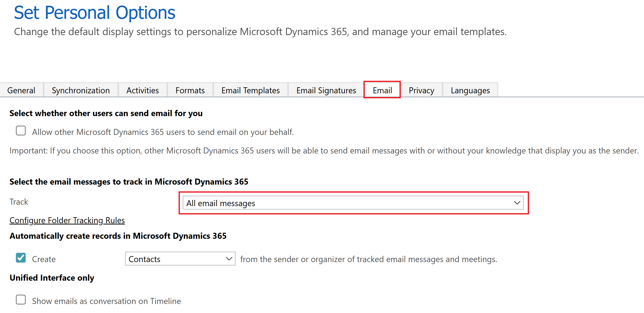Click 'from the sender or organizer' text
The height and width of the screenshot is (313, 644).
click(x=369, y=259)
